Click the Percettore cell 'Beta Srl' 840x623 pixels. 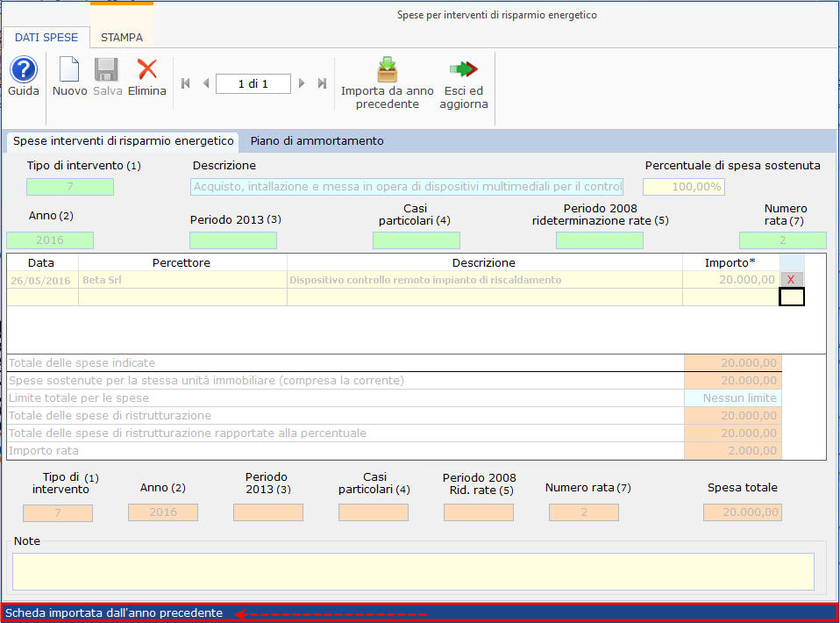(182, 280)
